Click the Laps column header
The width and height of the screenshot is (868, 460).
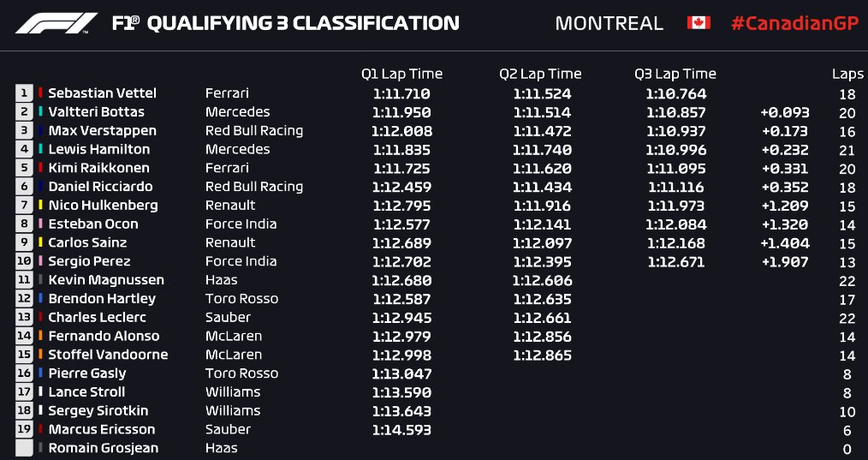coord(847,75)
